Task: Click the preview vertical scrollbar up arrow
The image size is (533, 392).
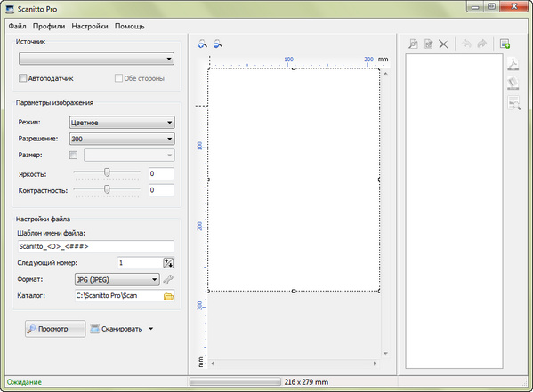Action: [x=385, y=74]
